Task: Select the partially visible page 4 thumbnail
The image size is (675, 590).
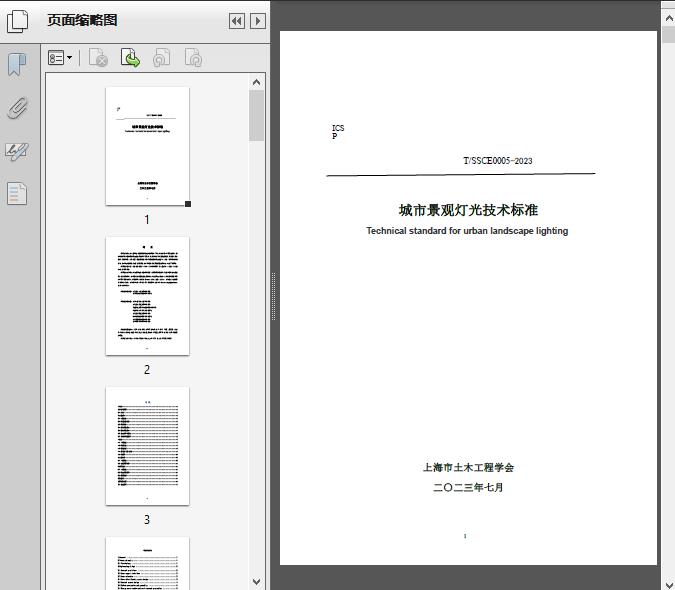Action: tap(147, 563)
